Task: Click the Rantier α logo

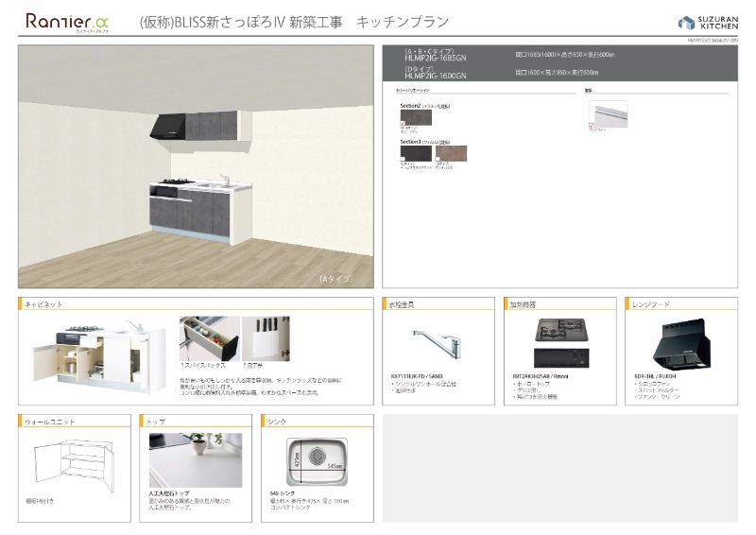Action: click(x=67, y=21)
